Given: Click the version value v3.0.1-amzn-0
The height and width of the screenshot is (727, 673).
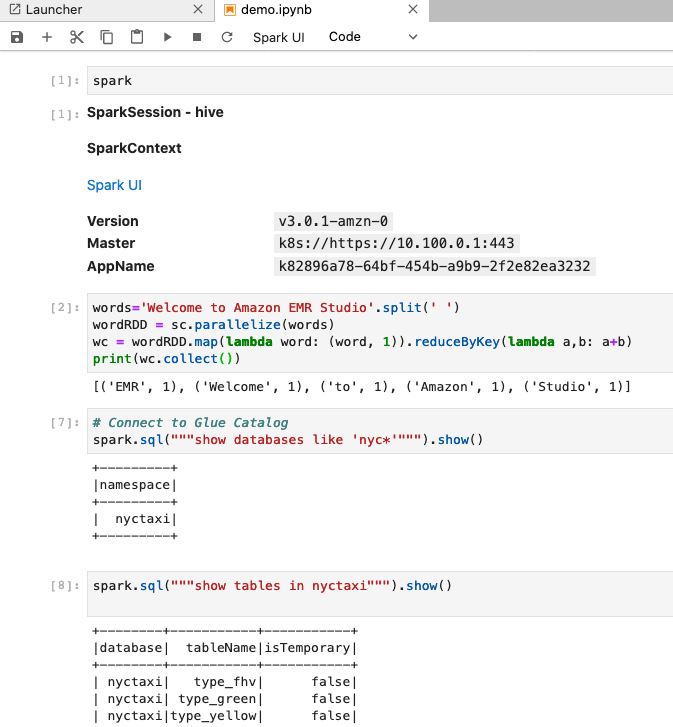Looking at the screenshot, I should (x=333, y=221).
